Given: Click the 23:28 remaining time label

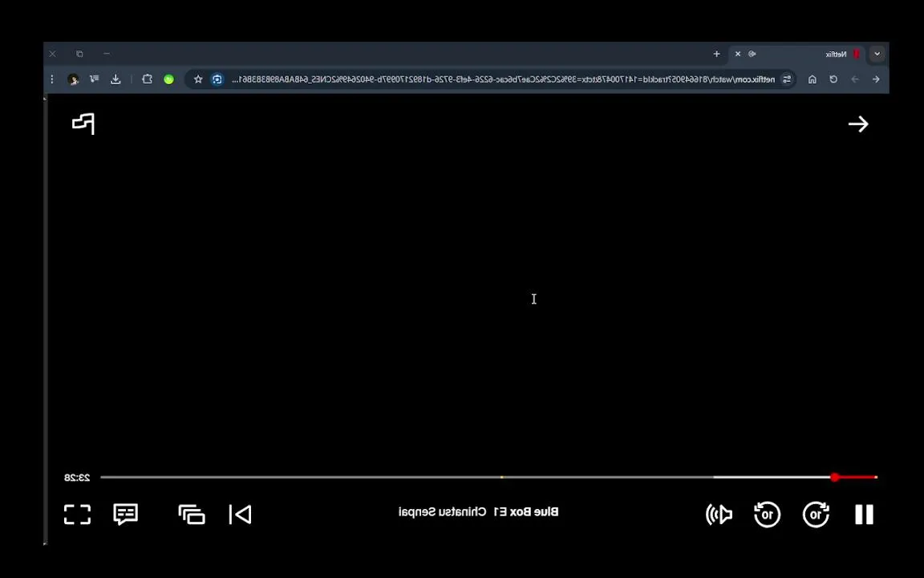Looking at the screenshot, I should tap(77, 477).
